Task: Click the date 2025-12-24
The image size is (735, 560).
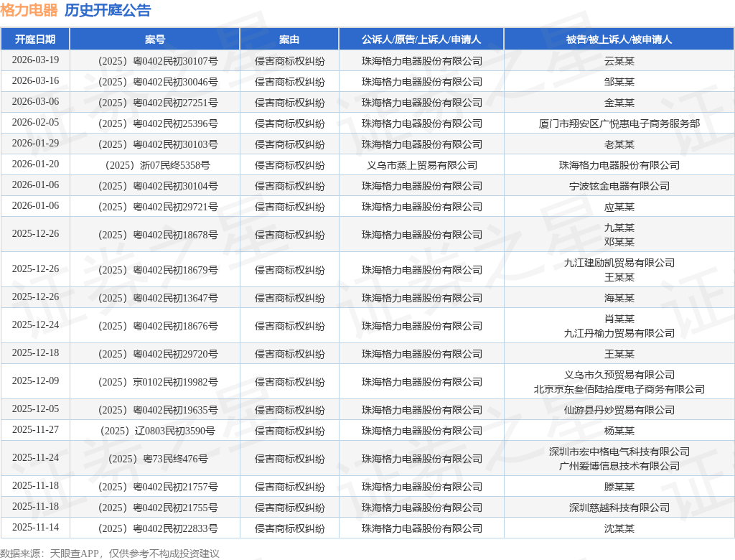Action: click(36, 325)
